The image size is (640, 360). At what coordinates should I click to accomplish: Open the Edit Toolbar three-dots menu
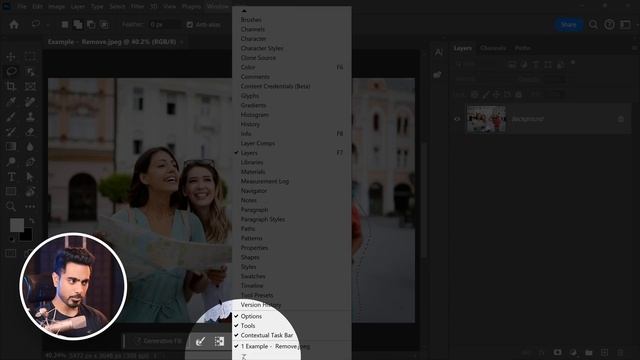tap(30, 207)
